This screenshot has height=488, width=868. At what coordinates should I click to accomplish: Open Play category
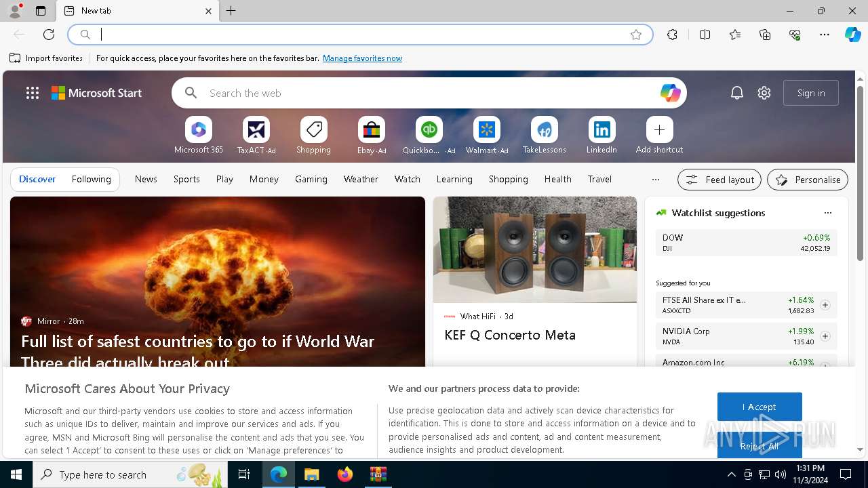(224, 179)
